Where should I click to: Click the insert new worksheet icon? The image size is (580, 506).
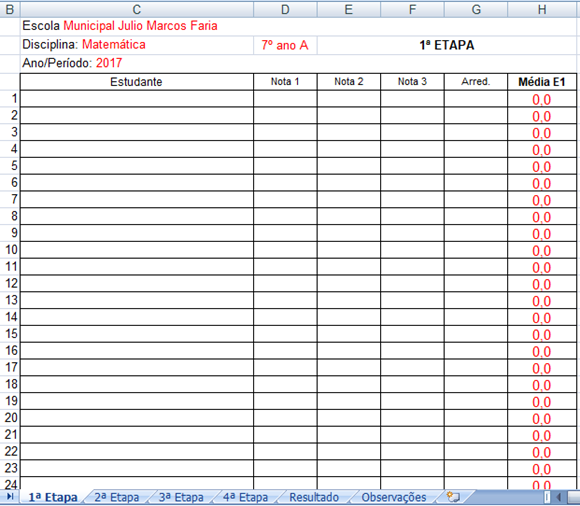click(x=453, y=497)
